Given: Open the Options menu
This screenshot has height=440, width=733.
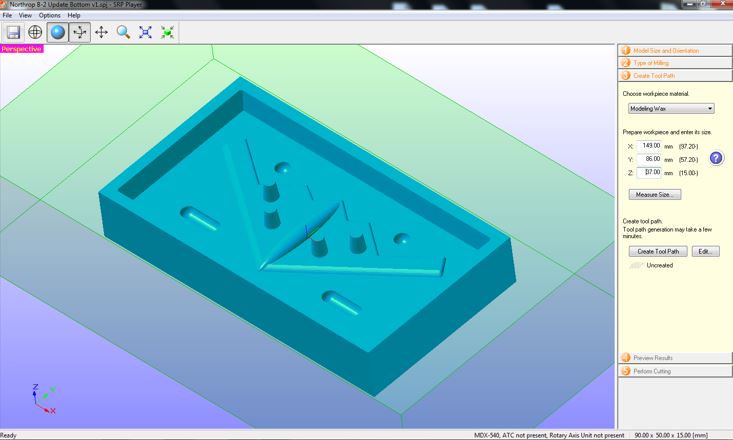Looking at the screenshot, I should pyautogui.click(x=50, y=15).
